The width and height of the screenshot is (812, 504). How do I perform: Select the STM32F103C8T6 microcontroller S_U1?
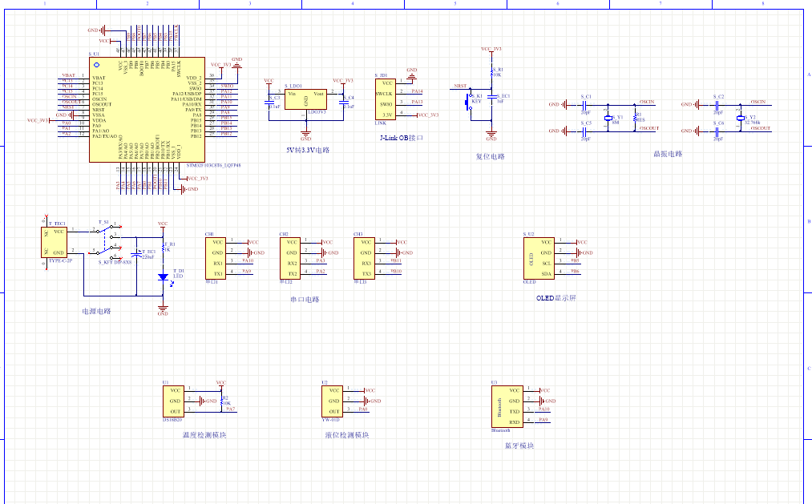pyautogui.click(x=144, y=110)
